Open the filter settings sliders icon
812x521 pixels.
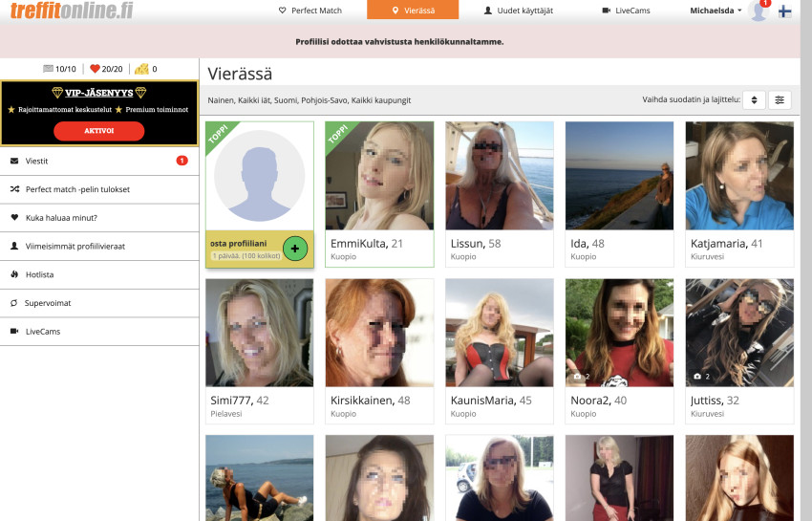pyautogui.click(x=780, y=99)
